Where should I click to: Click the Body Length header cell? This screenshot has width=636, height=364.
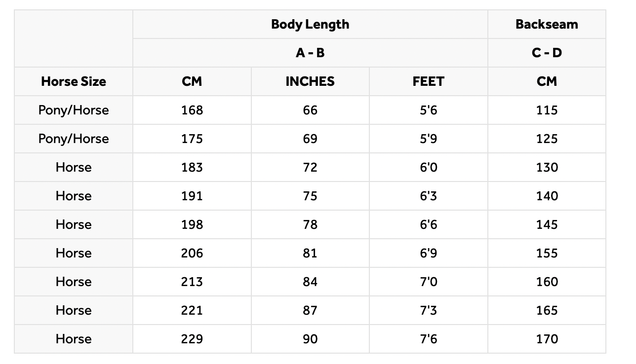(310, 24)
